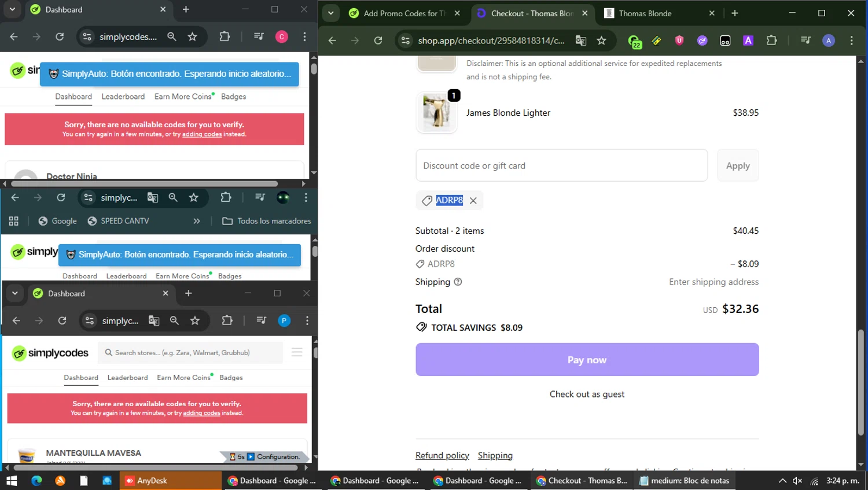
Task: Open profile C avatar in the first Dashboard window
Action: (x=282, y=36)
